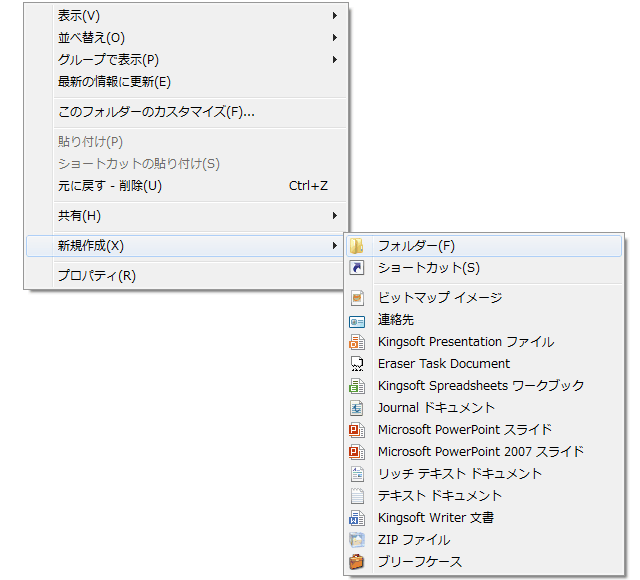Click the Kingsoft Spreadsheets workbook icon
Image resolution: width=640 pixels, height=580 pixels.
[357, 386]
